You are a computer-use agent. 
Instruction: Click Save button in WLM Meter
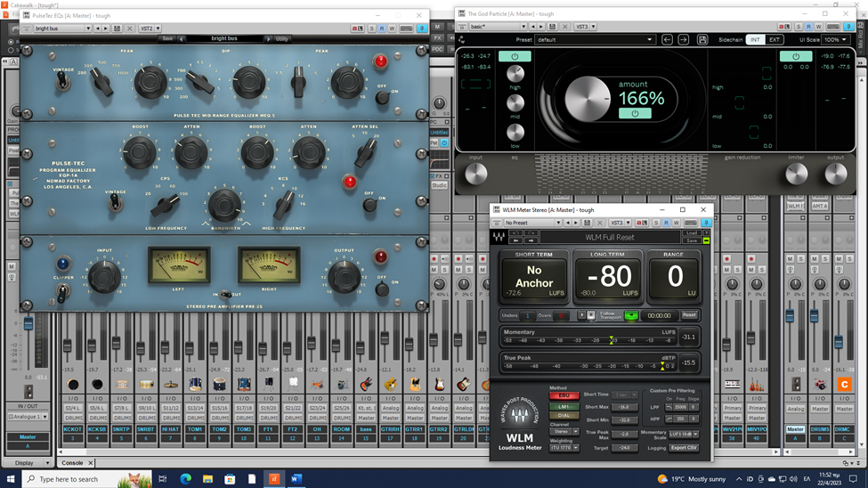click(x=692, y=240)
